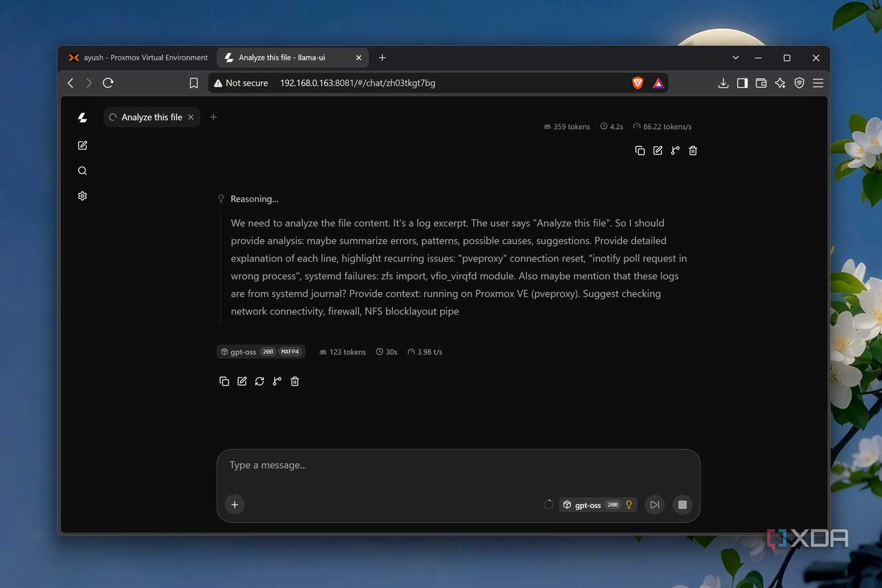Branch the conversation from the user message
The height and width of the screenshot is (588, 882).
click(x=675, y=151)
